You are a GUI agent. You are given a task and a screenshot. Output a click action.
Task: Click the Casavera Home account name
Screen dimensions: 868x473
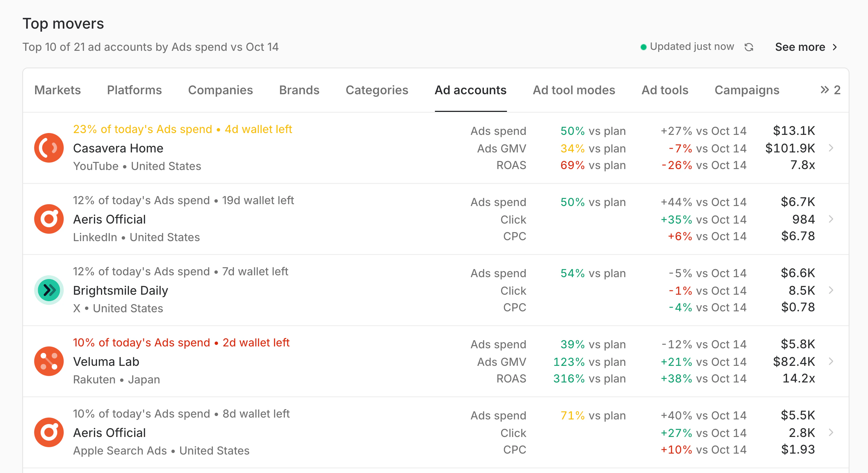pos(118,148)
